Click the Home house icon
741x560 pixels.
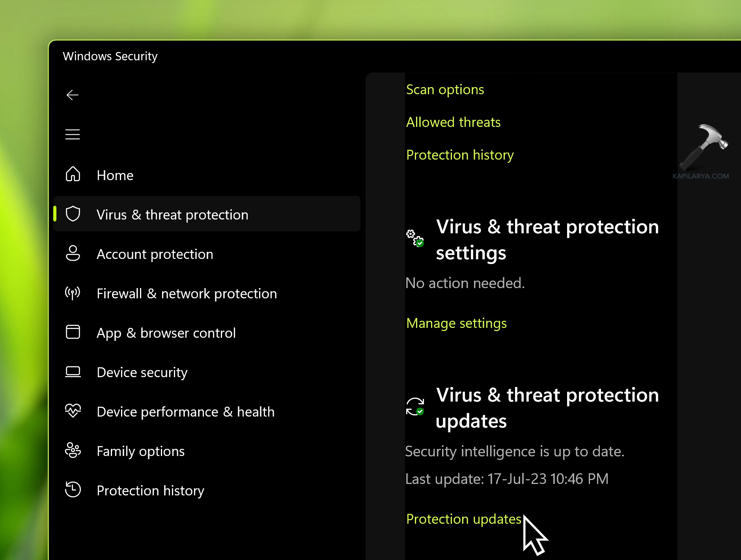point(73,174)
